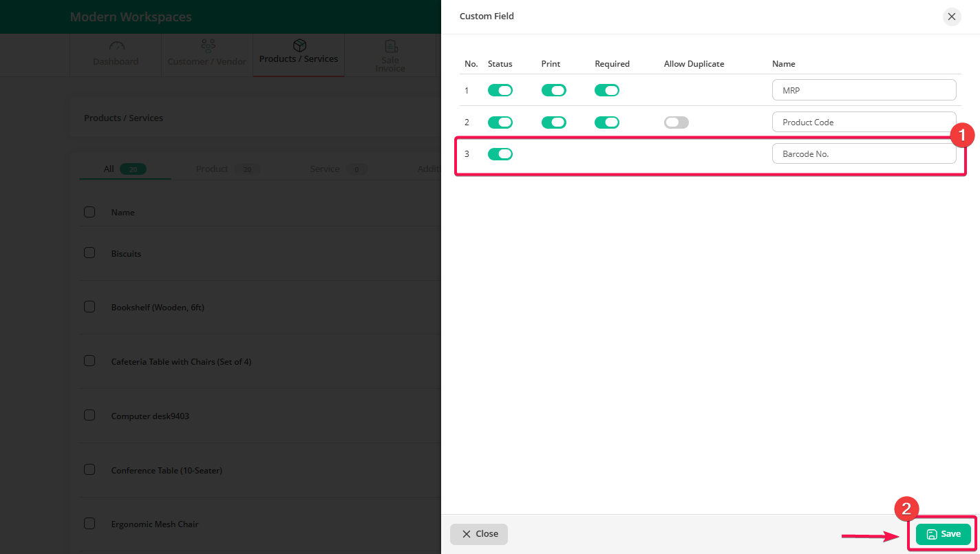
Task: Click the Close button in footer
Action: coord(479,534)
